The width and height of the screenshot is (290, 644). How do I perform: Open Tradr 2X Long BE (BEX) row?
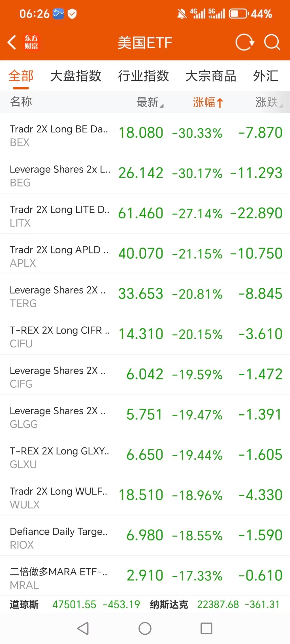coord(145,133)
